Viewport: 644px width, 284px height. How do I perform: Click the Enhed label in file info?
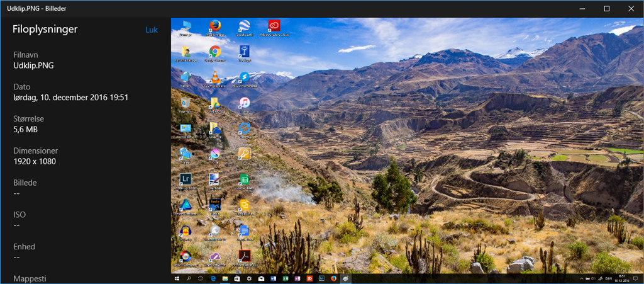tap(25, 247)
